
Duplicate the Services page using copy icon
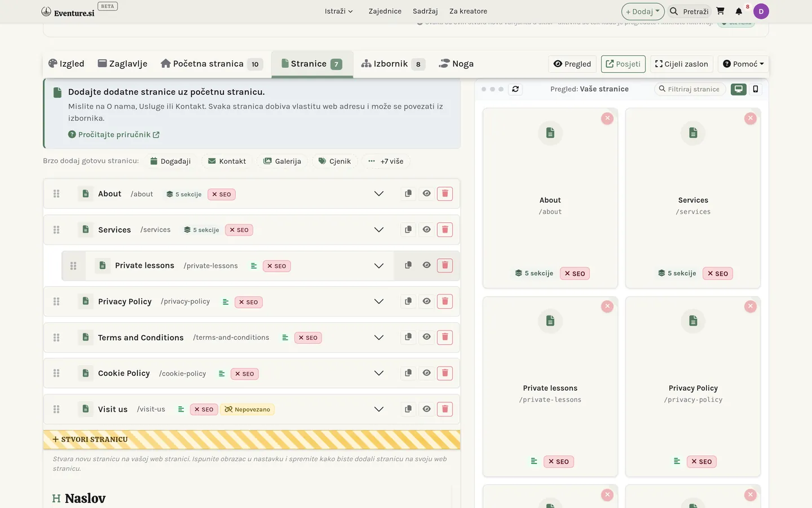408,230
